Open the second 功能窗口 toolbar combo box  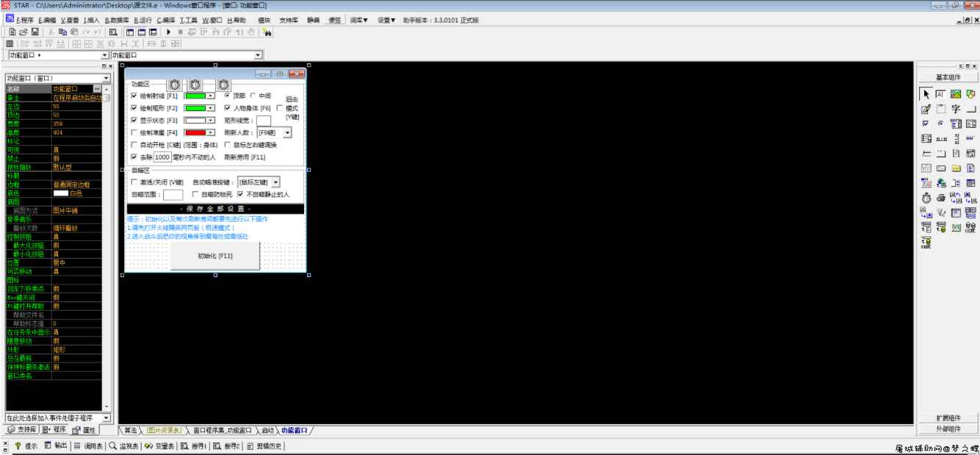pyautogui.click(x=258, y=55)
